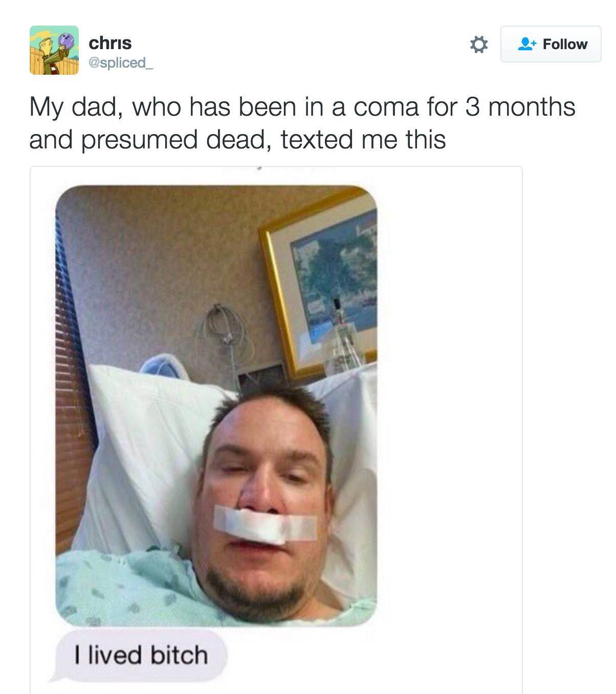
Task: Click the white pillow behind the man's head
Action: click(148, 461)
